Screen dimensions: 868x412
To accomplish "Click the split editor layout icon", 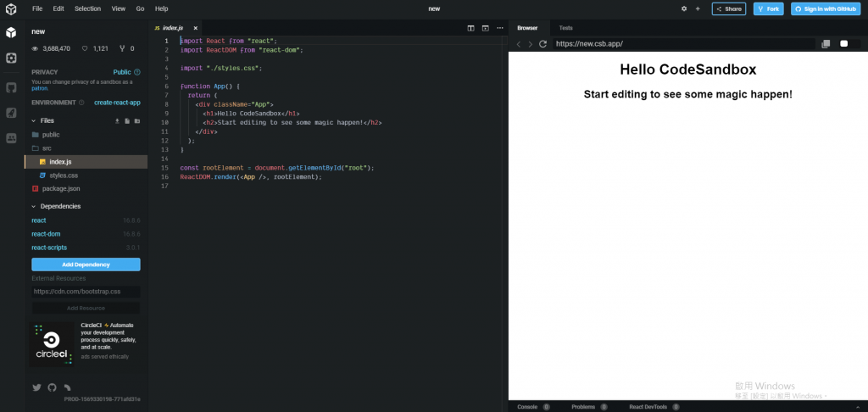I will (470, 28).
